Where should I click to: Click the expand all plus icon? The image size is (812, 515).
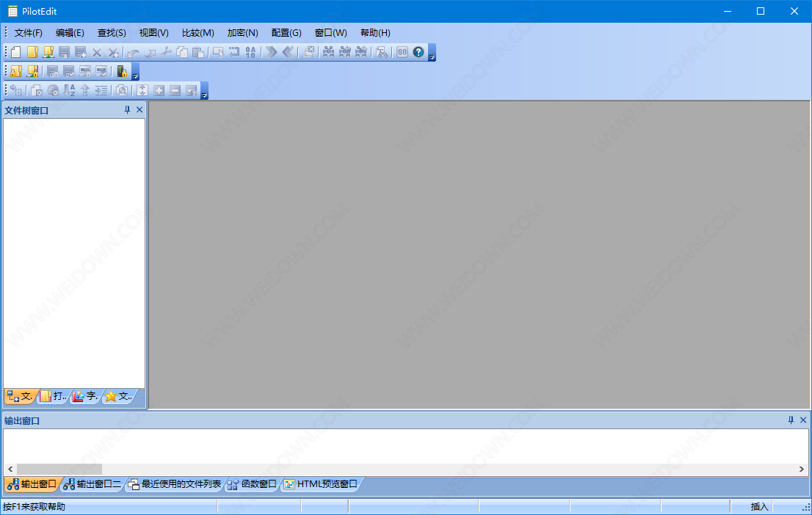159,90
